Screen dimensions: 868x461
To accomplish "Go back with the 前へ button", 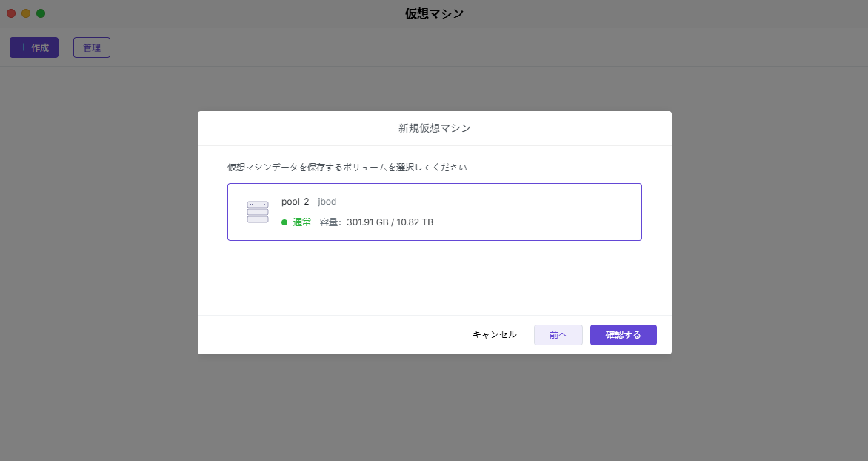I will click(x=558, y=335).
